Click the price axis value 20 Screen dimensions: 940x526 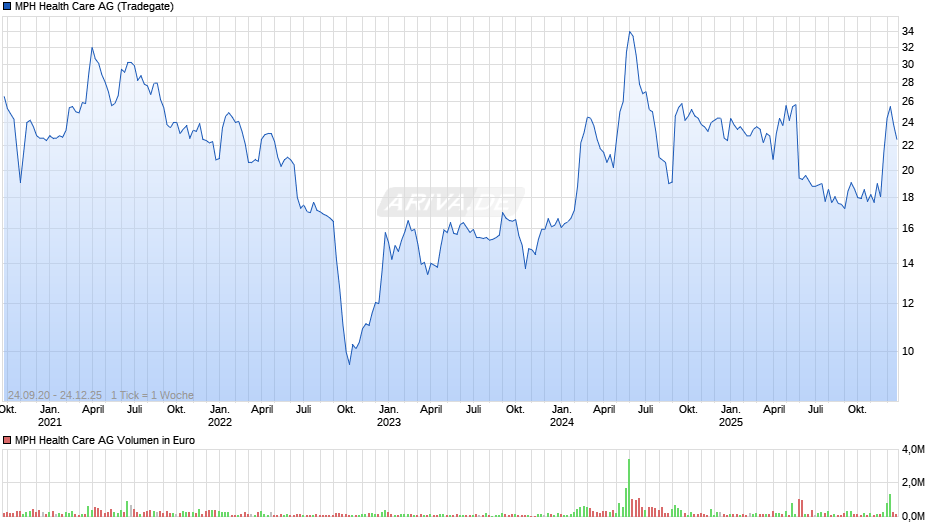click(908, 170)
